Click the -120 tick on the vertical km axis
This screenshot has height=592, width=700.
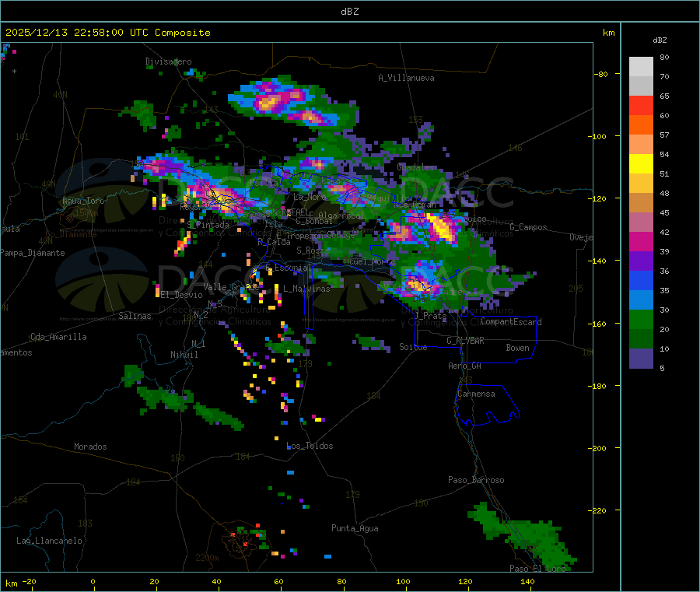(597, 198)
